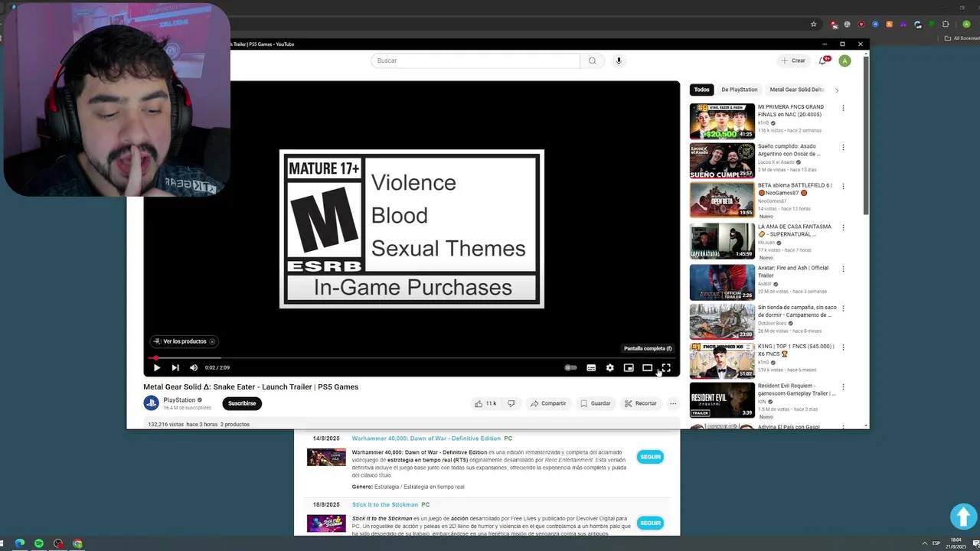Click the blue scroll-to-top arrow button
The image size is (980, 551).
pyautogui.click(x=963, y=516)
